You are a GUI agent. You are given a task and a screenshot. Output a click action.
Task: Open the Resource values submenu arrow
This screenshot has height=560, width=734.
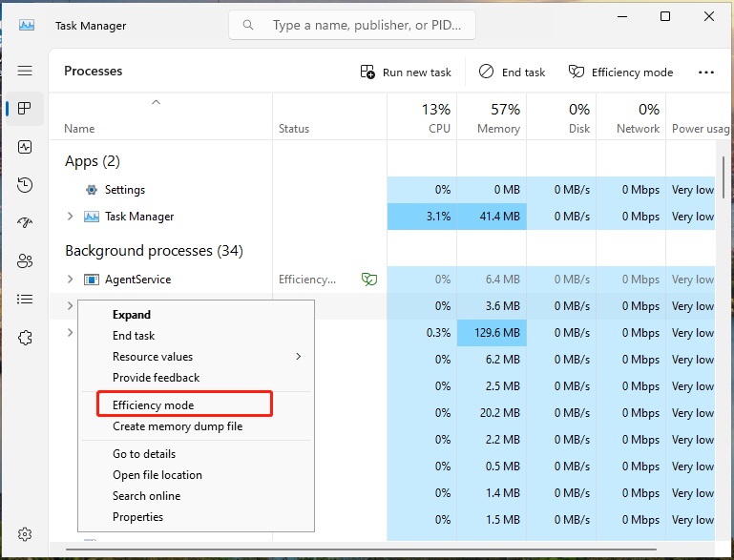299,357
